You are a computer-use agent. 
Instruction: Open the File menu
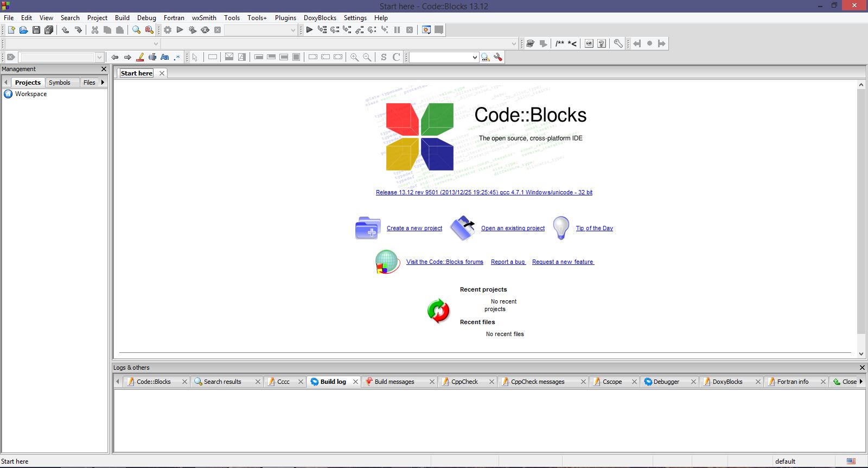pyautogui.click(x=9, y=17)
